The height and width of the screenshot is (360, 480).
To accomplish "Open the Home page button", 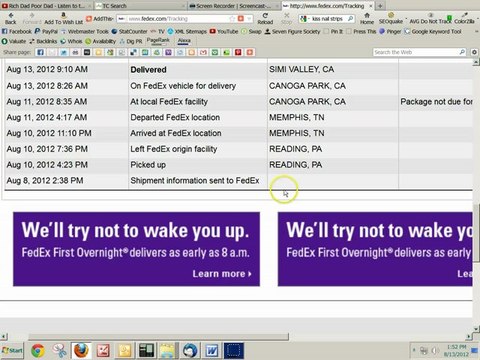I will (367, 18).
